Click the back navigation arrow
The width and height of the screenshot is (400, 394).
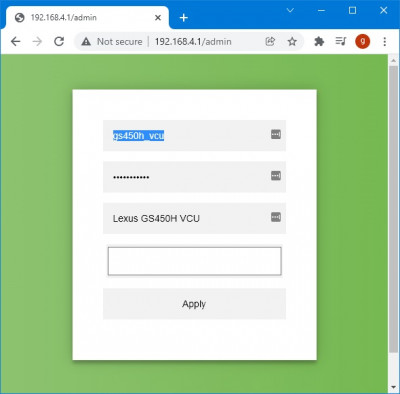(15, 42)
